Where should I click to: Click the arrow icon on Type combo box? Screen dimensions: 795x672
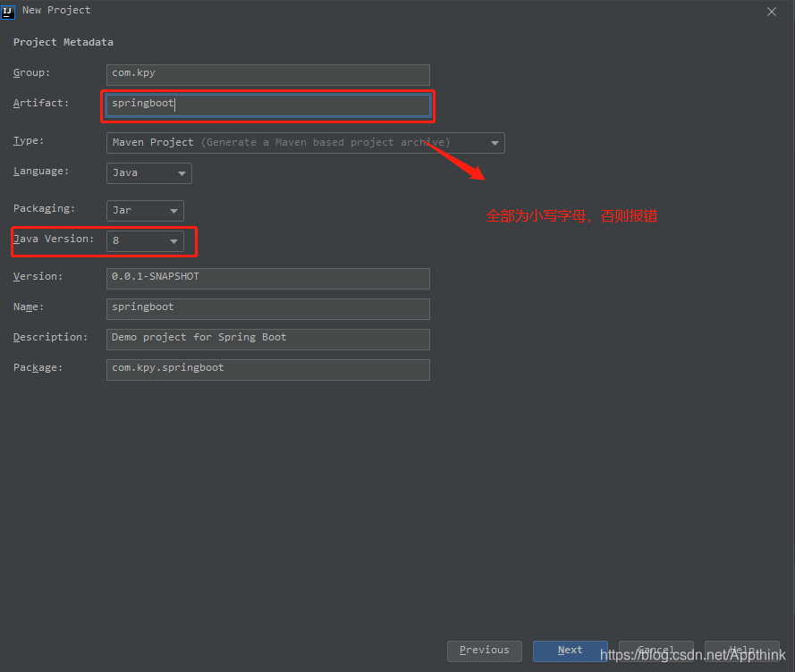click(495, 143)
